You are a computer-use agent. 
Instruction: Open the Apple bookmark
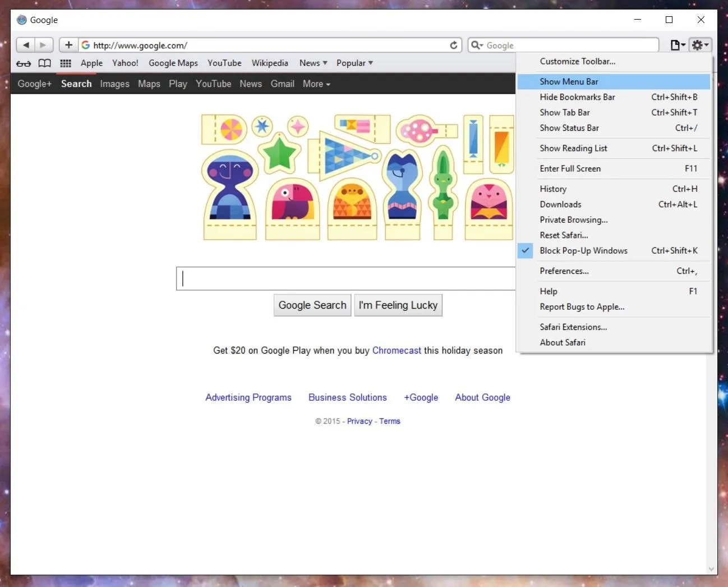click(x=91, y=63)
